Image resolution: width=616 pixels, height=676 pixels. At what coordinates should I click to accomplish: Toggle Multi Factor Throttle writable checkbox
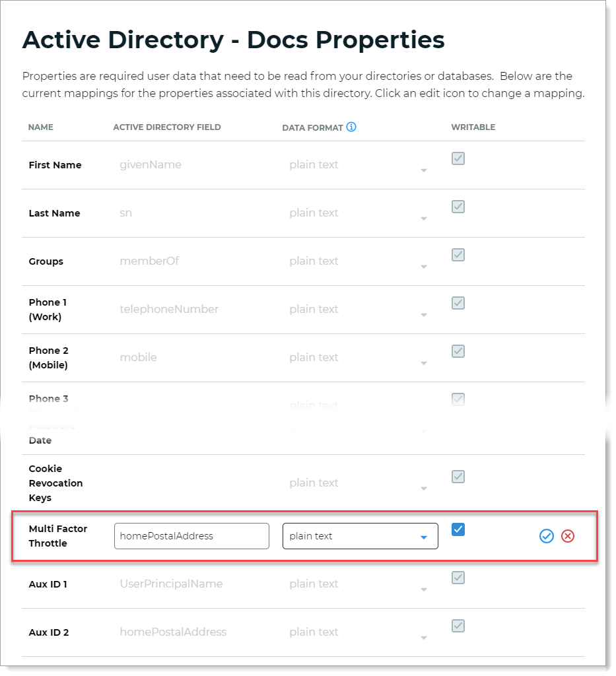coord(458,529)
